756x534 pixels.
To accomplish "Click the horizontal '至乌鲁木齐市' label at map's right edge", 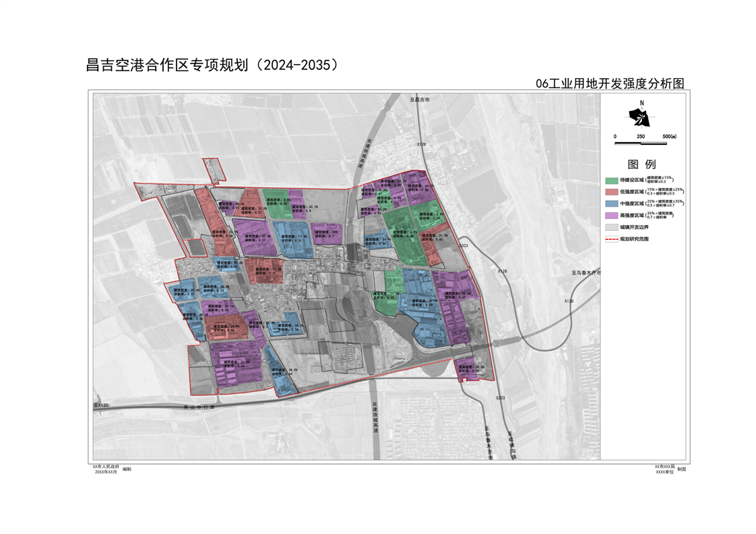I will [586, 273].
